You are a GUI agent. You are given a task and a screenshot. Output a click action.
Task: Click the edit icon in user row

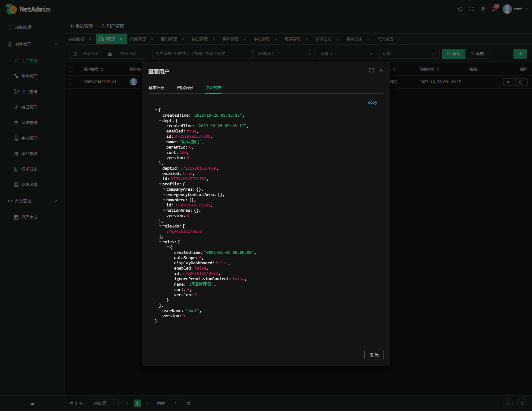point(521,82)
